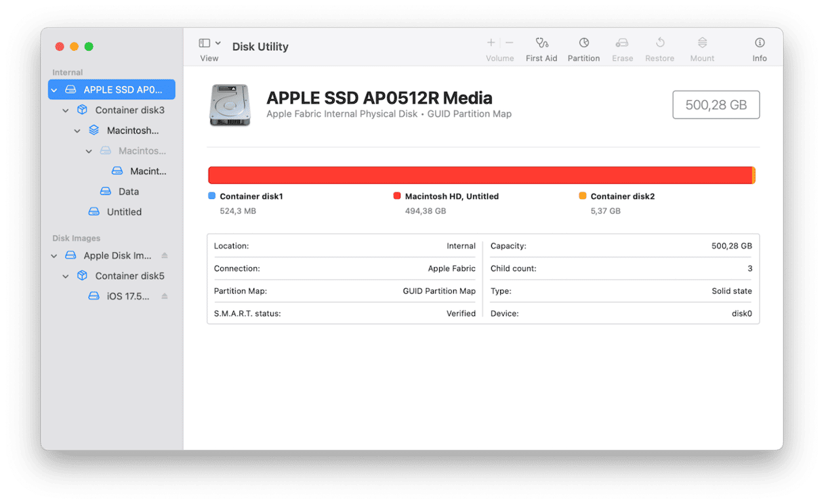Viewport: 824px width, 504px height.
Task: Select the Untitled volume in sidebar
Action: (x=124, y=212)
